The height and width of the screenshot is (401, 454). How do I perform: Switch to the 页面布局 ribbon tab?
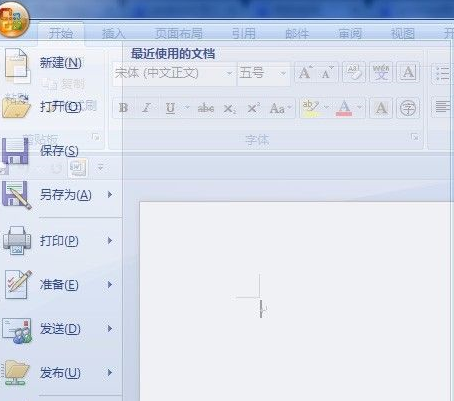point(179,34)
